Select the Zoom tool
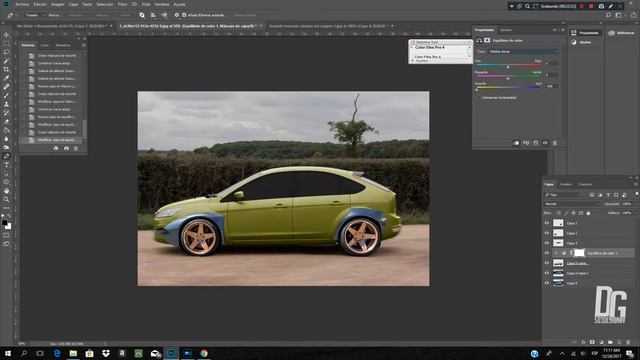640x360 pixels. coord(7,199)
